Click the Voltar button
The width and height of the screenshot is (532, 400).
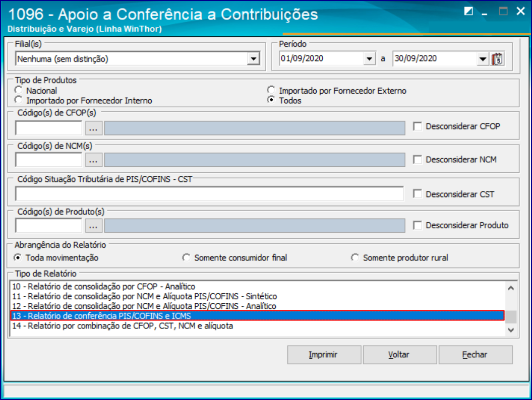400,355
